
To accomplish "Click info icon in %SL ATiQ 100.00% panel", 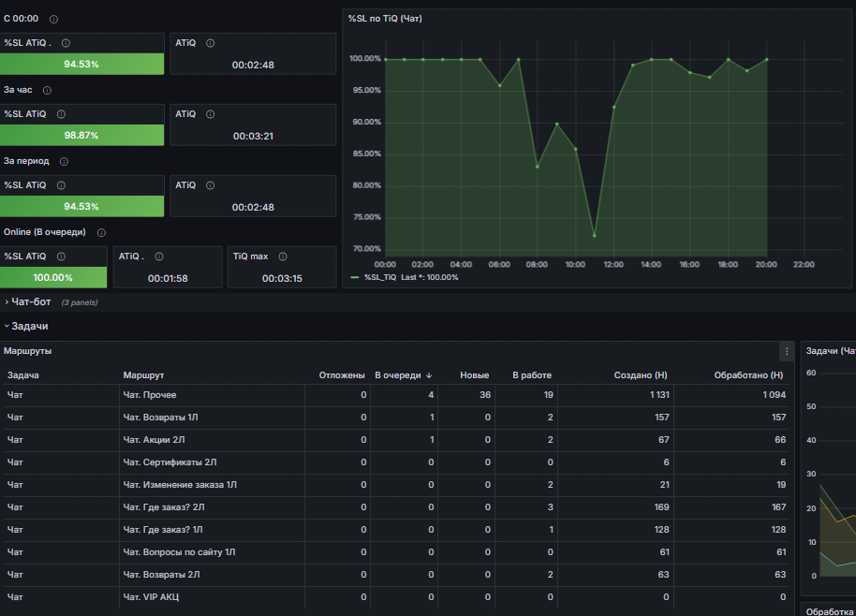I will (61, 257).
